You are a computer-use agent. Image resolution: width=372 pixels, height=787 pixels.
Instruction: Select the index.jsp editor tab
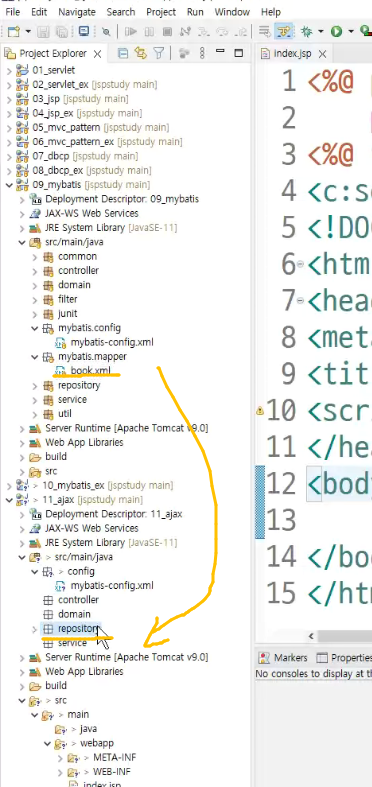point(293,54)
